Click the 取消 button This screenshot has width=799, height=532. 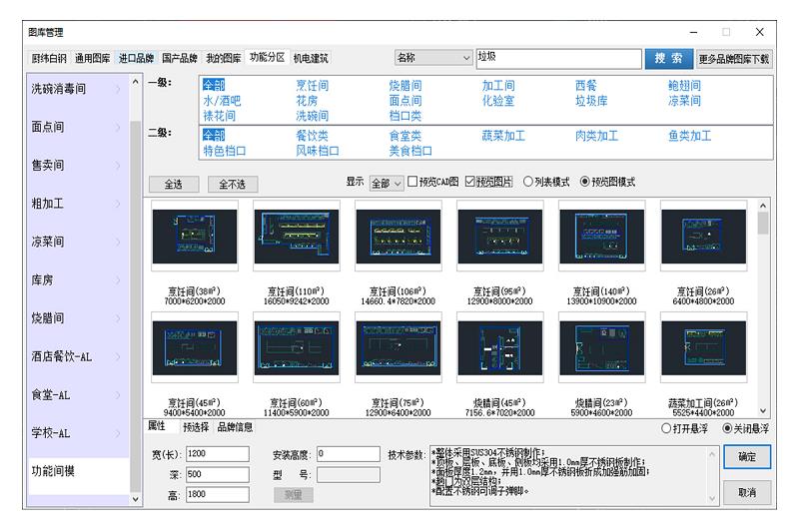747,492
